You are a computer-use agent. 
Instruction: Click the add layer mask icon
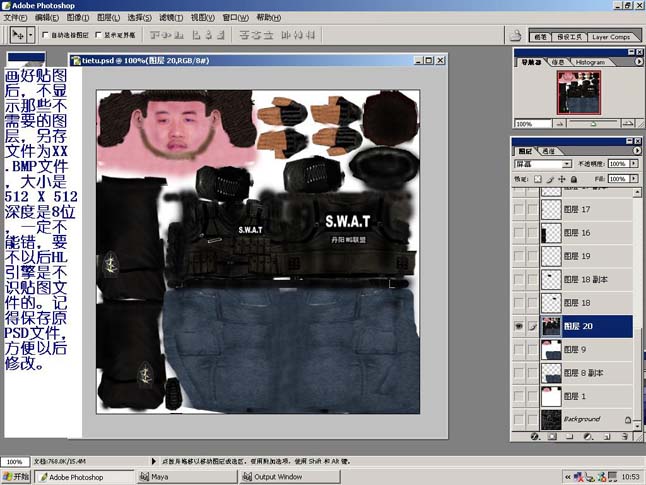point(552,436)
